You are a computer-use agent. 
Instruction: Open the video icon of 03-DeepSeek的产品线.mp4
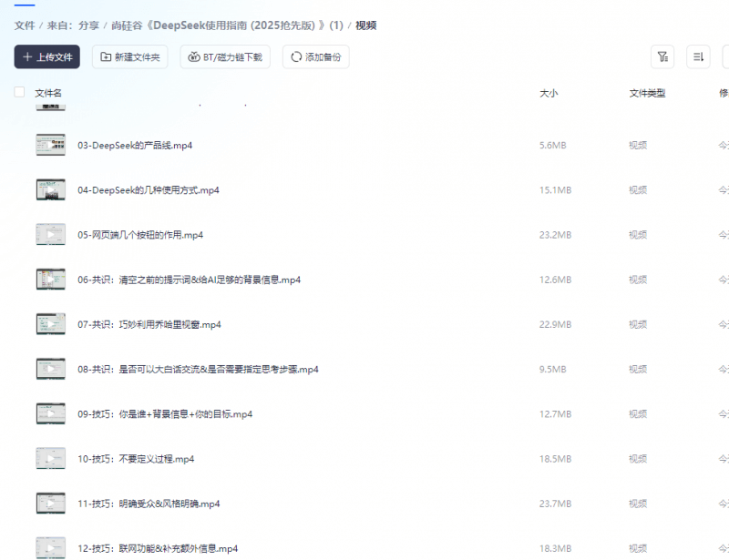[x=50, y=144]
